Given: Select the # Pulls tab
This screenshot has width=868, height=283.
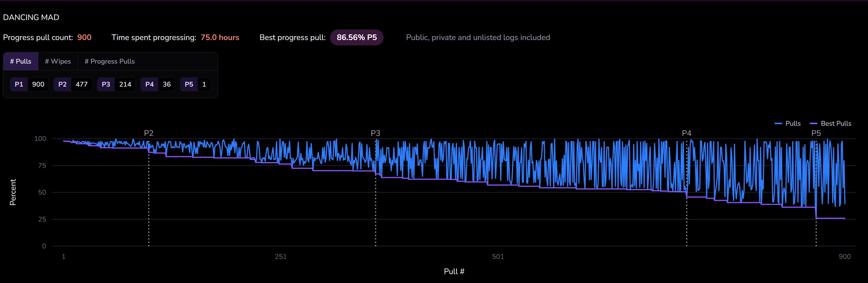Looking at the screenshot, I should click(21, 61).
